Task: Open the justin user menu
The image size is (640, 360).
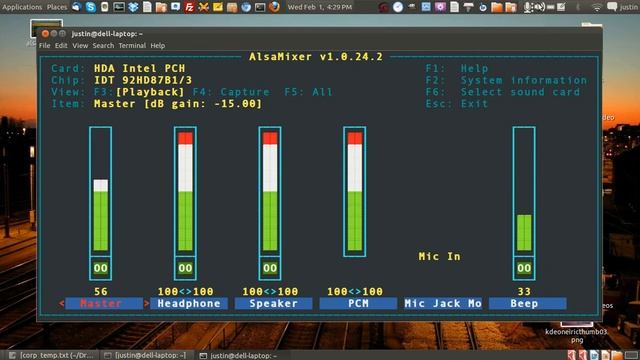Action: (x=629, y=7)
